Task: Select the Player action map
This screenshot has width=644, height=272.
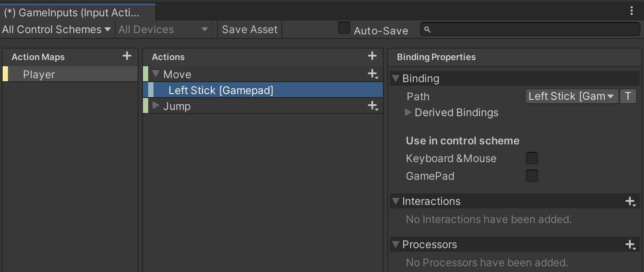Action: pyautogui.click(x=39, y=75)
